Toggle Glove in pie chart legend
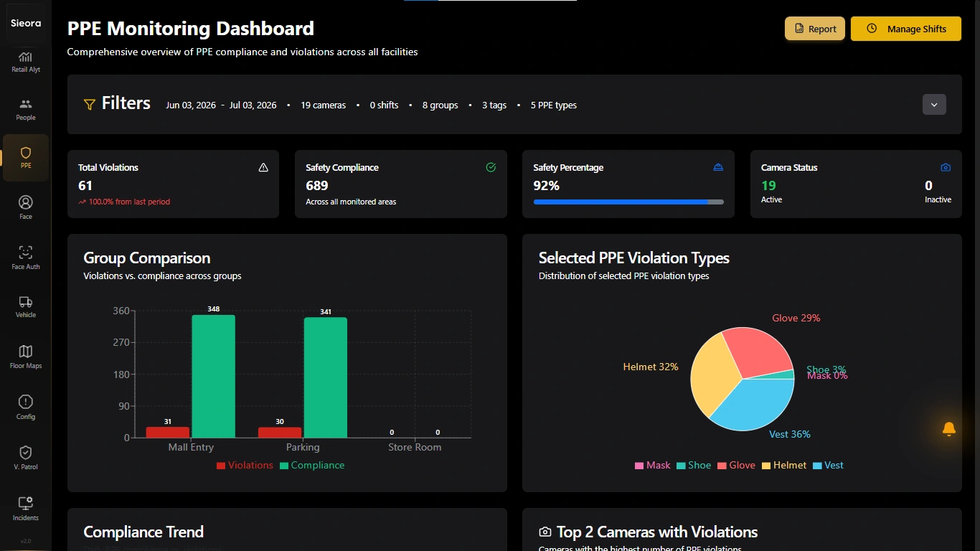This screenshot has height=551, width=980. (736, 465)
